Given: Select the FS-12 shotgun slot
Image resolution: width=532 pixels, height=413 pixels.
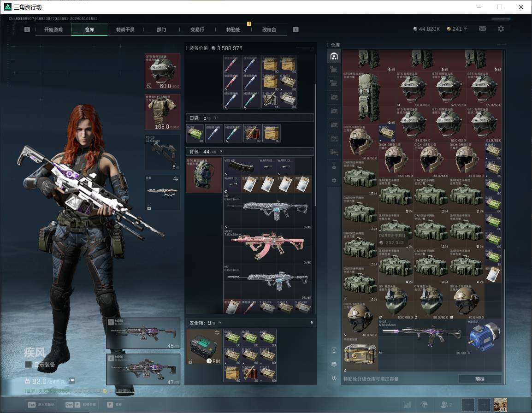Looking at the screenshot, I should tap(163, 153).
